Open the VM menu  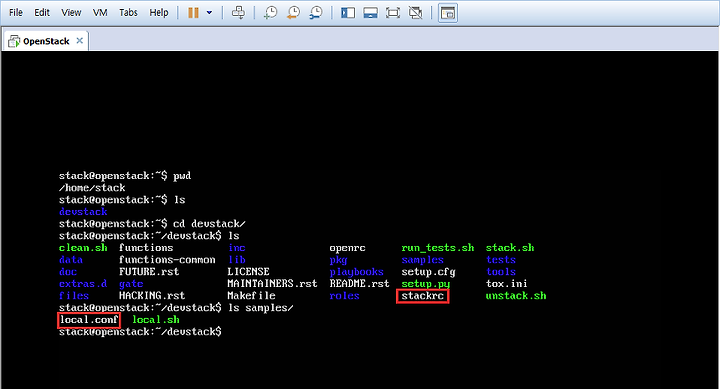[x=100, y=13]
